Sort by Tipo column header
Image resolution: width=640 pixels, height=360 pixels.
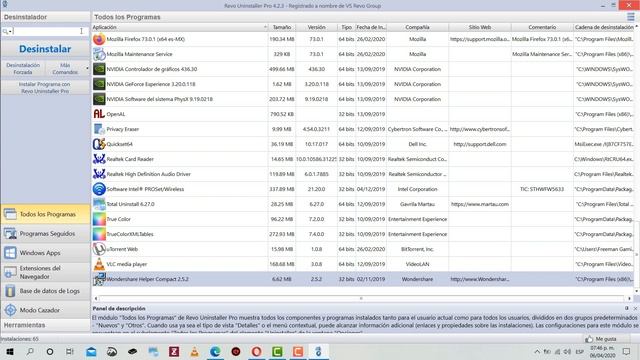click(x=347, y=27)
